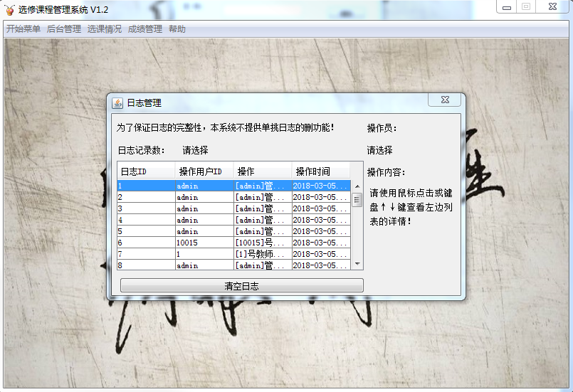Click the 操作时间 column header
The height and width of the screenshot is (392, 573).
pos(321,171)
